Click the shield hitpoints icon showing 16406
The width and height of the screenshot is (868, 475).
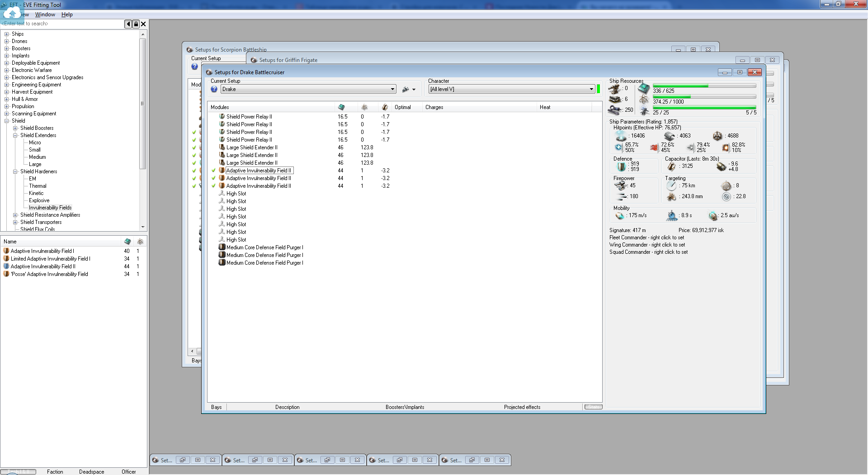coord(621,136)
